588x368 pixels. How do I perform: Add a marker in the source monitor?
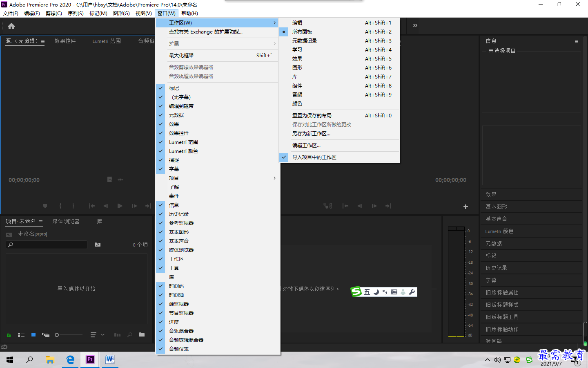[x=45, y=206]
